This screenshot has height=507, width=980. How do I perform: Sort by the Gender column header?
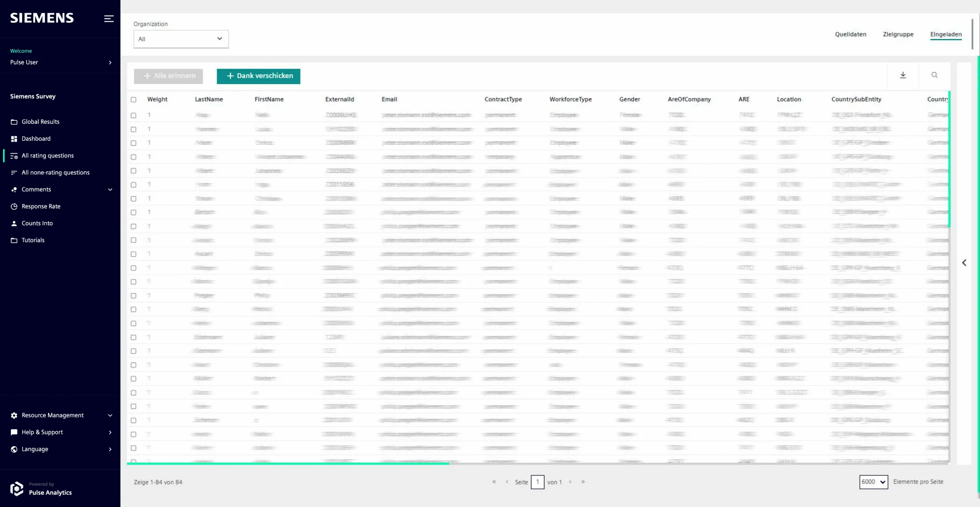[x=629, y=99]
